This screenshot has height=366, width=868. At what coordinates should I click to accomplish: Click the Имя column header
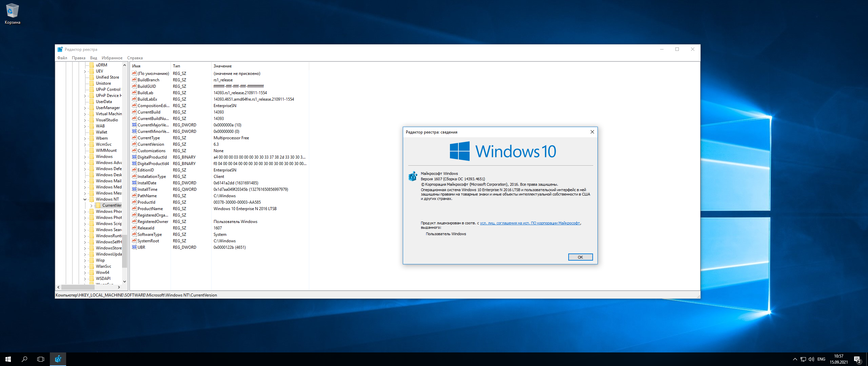coord(150,66)
